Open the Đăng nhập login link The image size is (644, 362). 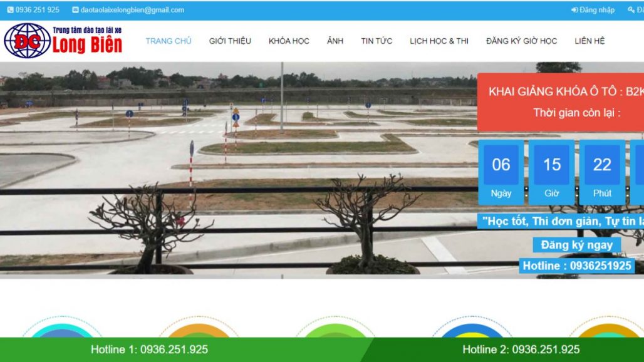pos(597,10)
